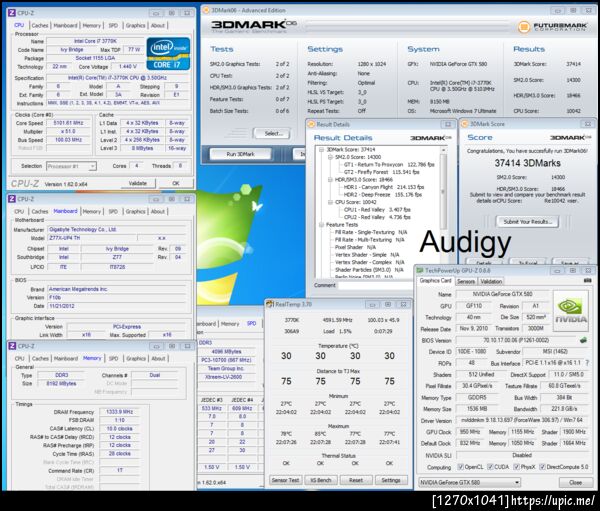The height and width of the screenshot is (511, 600).
Task: Toggle the CUDA checkbox in GPU-Z
Action: (x=490, y=467)
